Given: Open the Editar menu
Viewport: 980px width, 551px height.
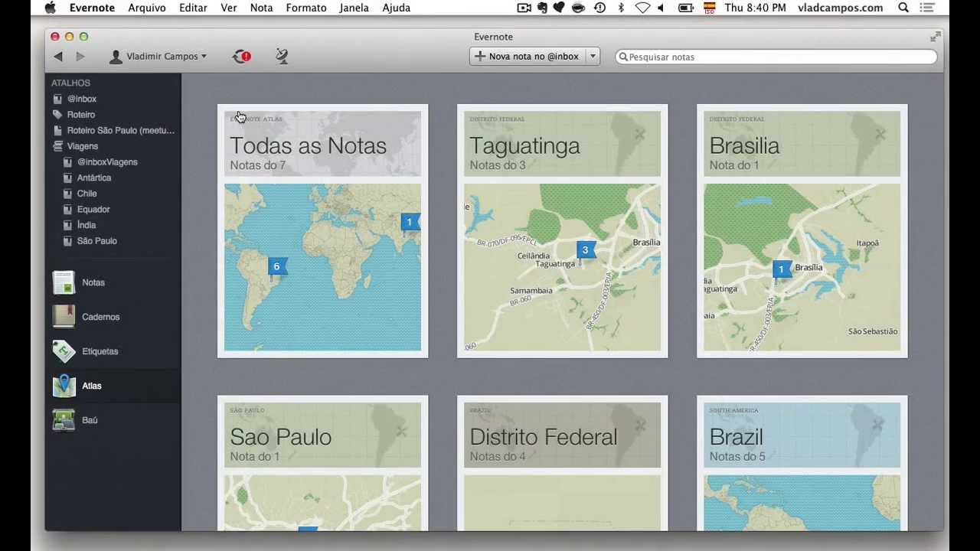Looking at the screenshot, I should pos(193,8).
